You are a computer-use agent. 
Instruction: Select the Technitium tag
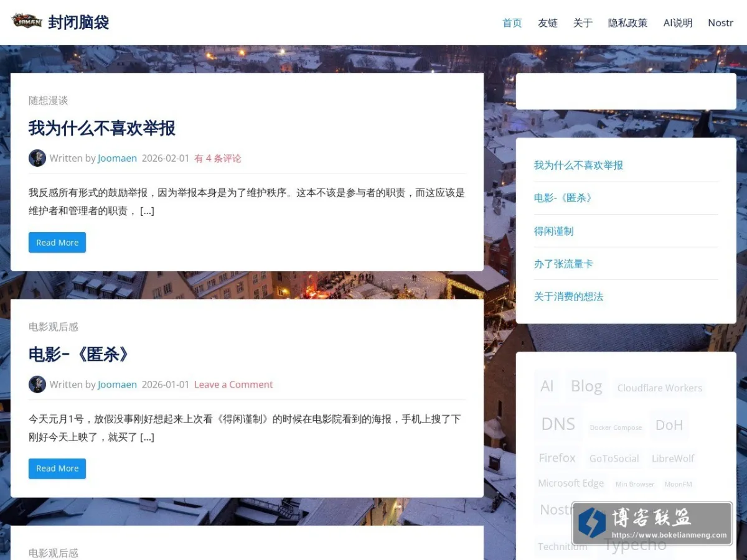tap(563, 547)
